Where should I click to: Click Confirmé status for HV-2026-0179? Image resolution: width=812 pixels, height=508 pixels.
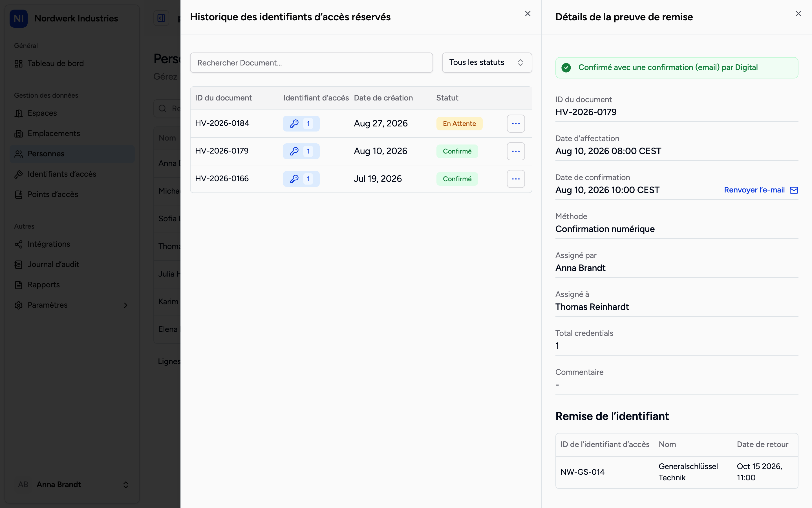(x=457, y=151)
